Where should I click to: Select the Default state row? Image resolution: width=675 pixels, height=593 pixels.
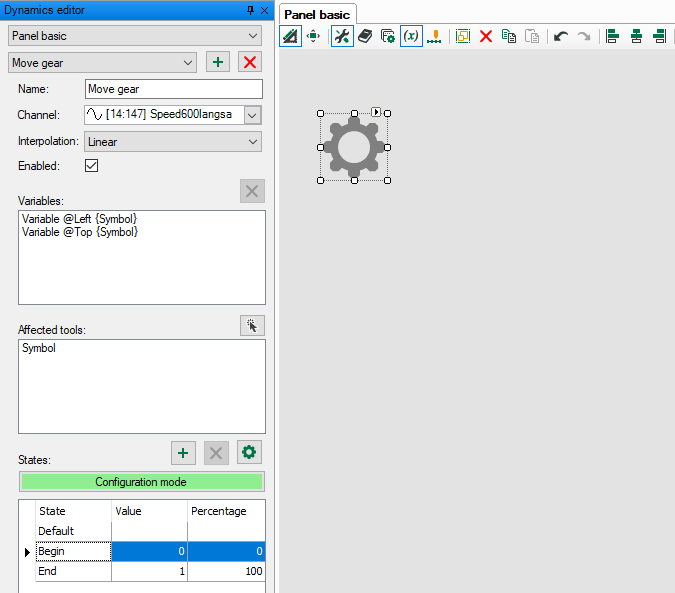pos(73,531)
